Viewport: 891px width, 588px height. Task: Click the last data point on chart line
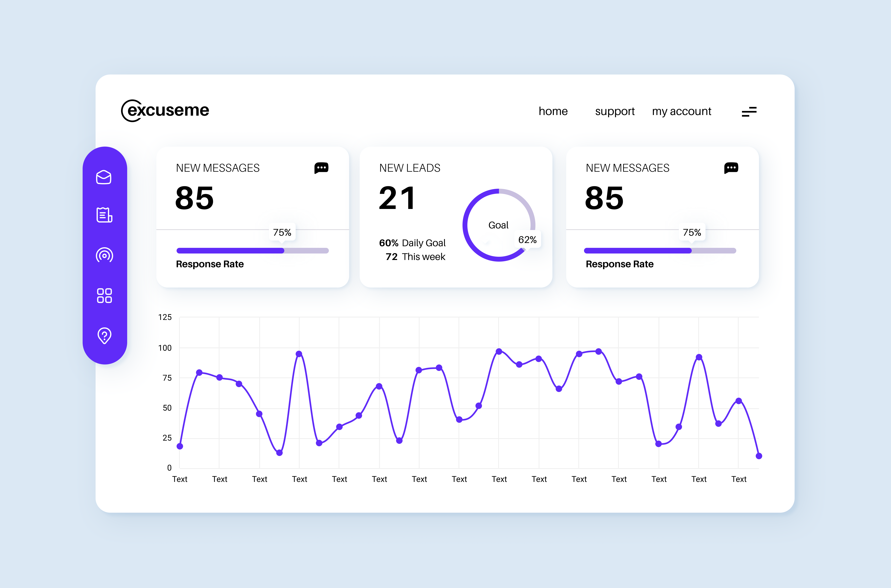(x=759, y=456)
